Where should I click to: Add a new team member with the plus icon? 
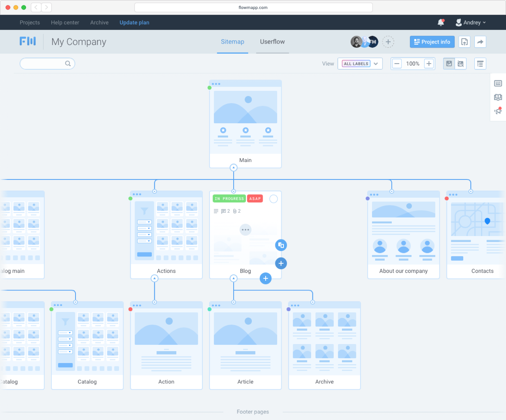click(x=388, y=42)
